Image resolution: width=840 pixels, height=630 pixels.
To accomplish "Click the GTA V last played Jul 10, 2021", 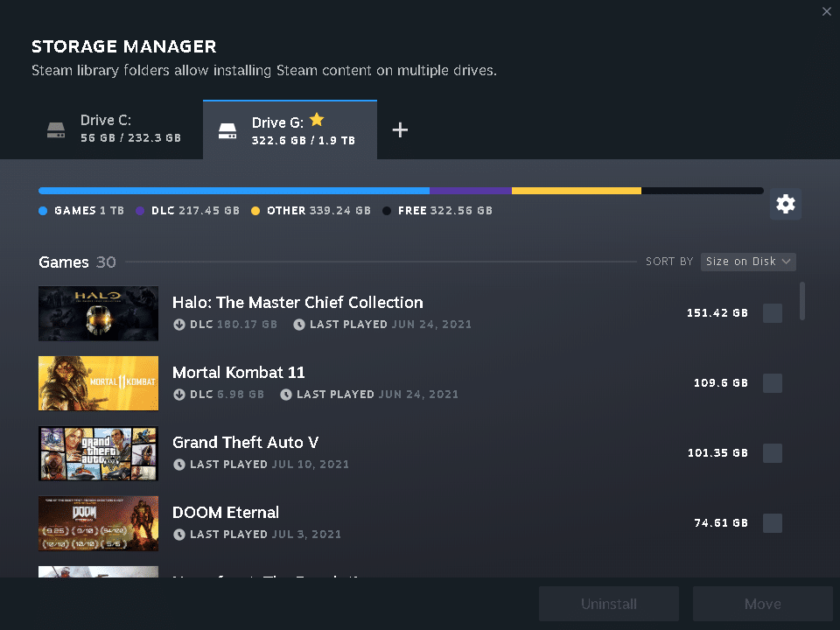I will tap(311, 465).
